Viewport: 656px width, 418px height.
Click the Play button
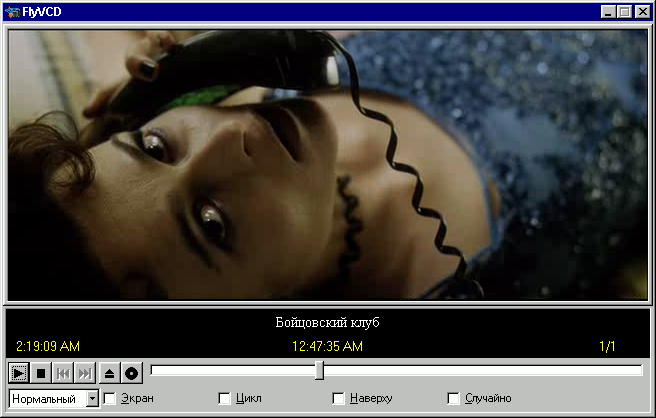click(x=19, y=373)
